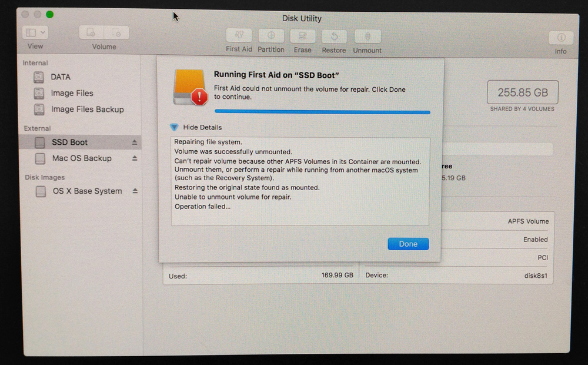The height and width of the screenshot is (365, 588).
Task: Click the disk8s1 device value
Action: tap(536, 276)
